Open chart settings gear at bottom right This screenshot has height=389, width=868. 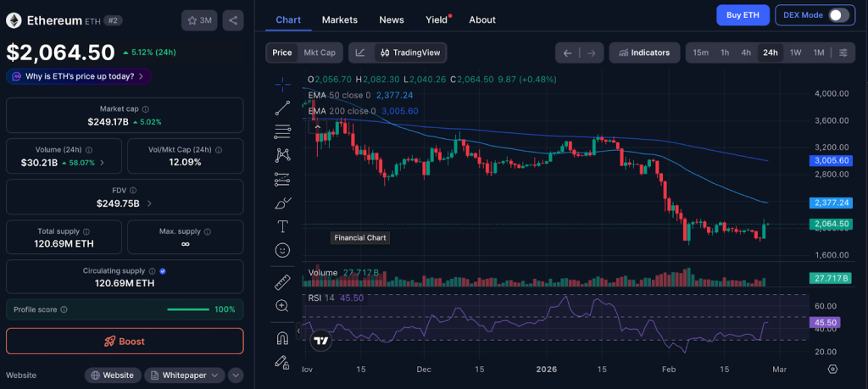pos(832,370)
